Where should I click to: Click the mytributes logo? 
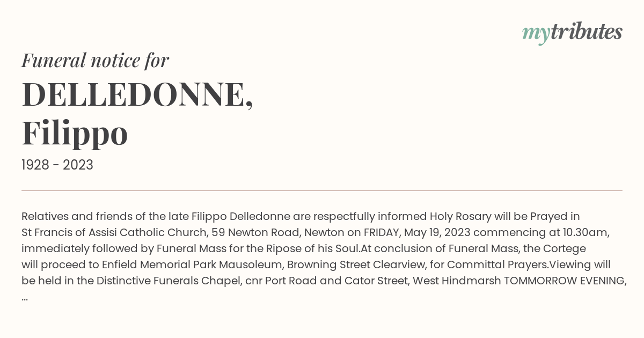coord(572,33)
